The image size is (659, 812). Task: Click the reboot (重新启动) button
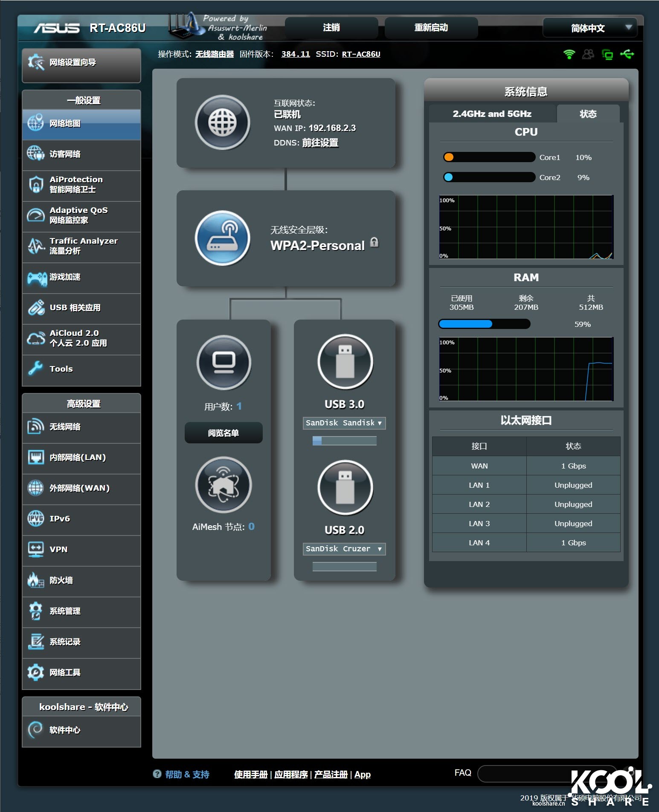pos(431,28)
